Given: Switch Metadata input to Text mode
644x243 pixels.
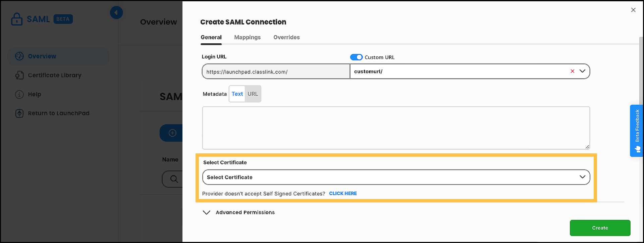Looking at the screenshot, I should point(237,94).
